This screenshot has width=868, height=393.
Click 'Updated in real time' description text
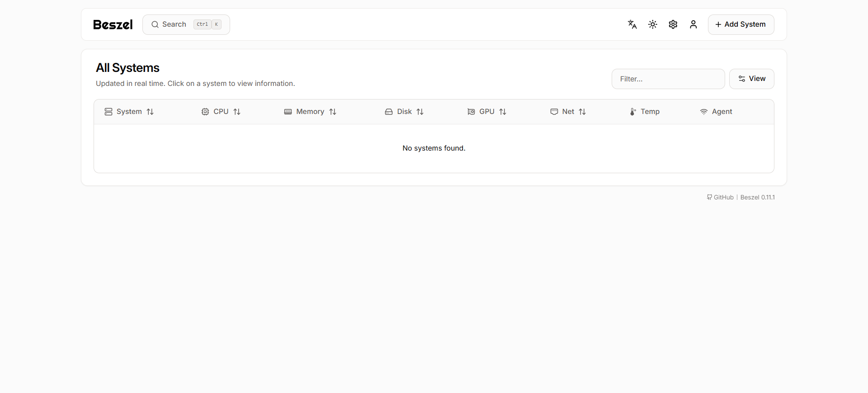(x=195, y=84)
